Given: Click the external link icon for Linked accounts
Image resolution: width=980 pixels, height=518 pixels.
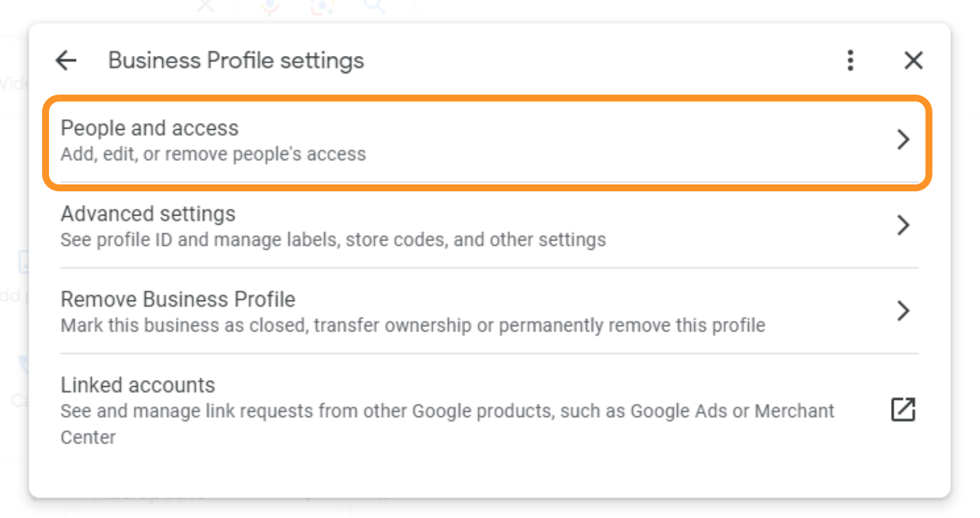Looking at the screenshot, I should click(903, 410).
